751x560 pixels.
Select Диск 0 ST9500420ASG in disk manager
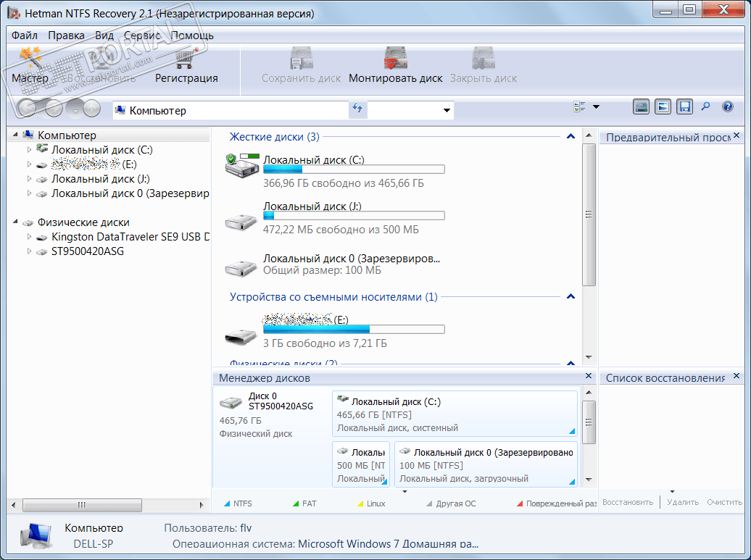271,414
